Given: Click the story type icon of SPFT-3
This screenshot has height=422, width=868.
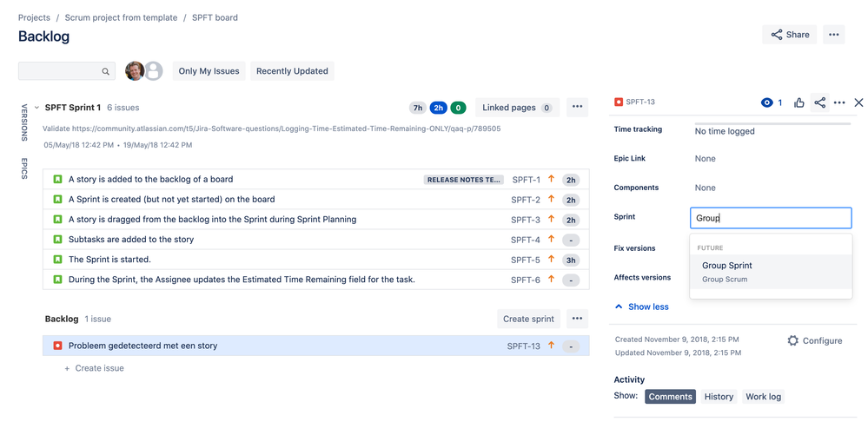Looking at the screenshot, I should (x=57, y=220).
